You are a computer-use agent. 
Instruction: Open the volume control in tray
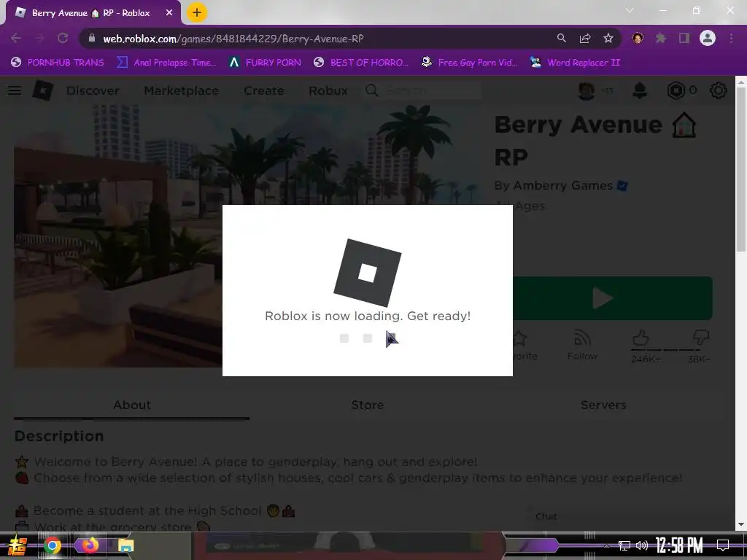pyautogui.click(x=642, y=545)
